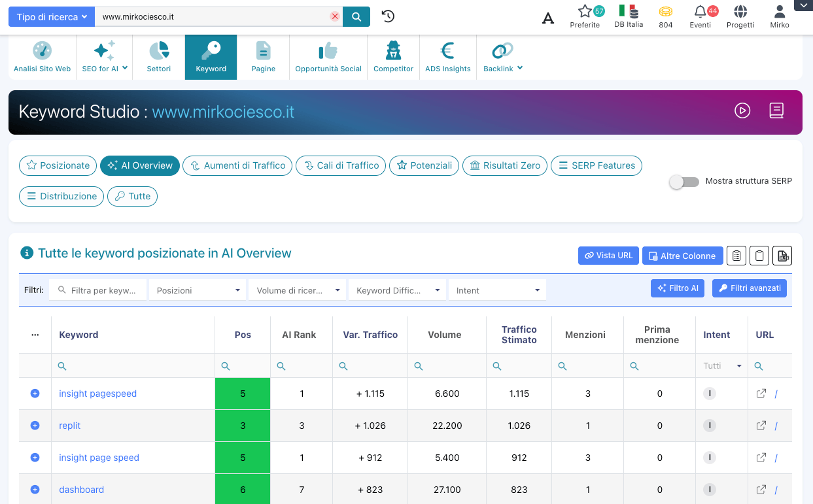Image resolution: width=813 pixels, height=504 pixels.
Task: Click Filtra per keyword input field
Action: (97, 290)
